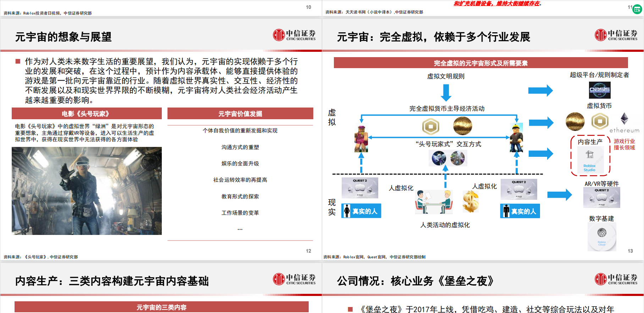Click the green floating button at top right
The height and width of the screenshot is (313, 644).
pos(637,9)
